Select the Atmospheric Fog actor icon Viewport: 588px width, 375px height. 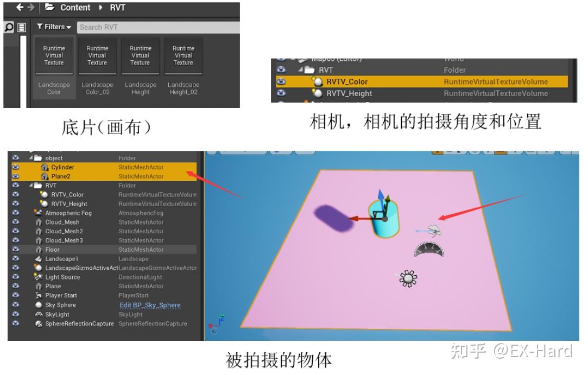(x=37, y=213)
